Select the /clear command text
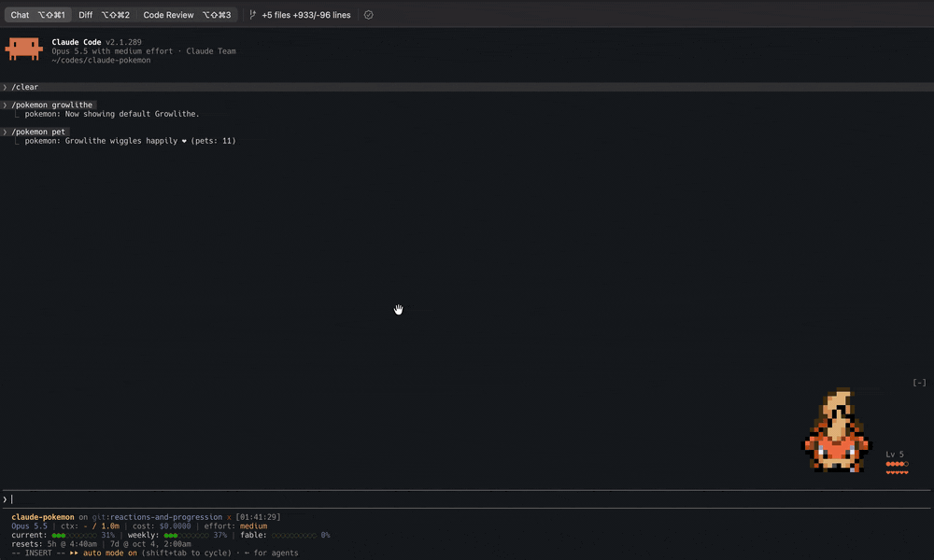The image size is (934, 560). [x=25, y=87]
